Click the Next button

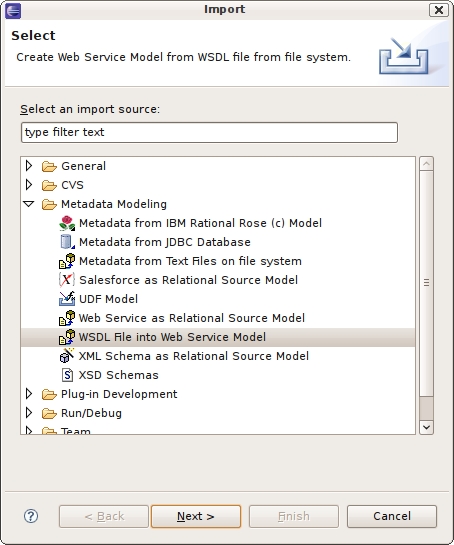[196, 516]
